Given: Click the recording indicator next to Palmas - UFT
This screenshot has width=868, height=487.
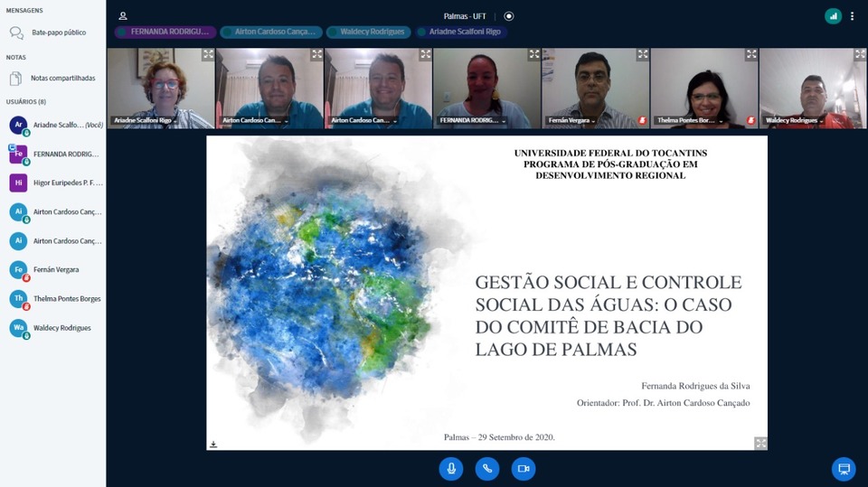Looking at the screenshot, I should pyautogui.click(x=509, y=16).
